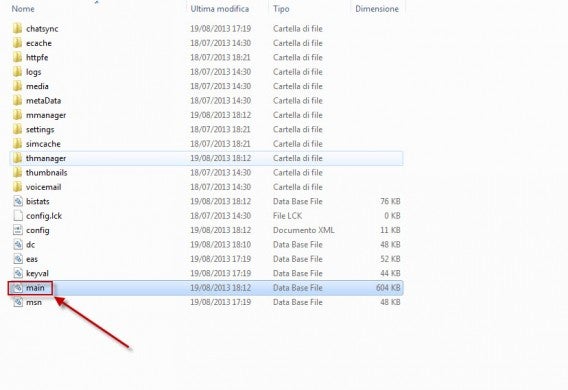
Task: Select the simcache folder name
Action: coord(43,144)
